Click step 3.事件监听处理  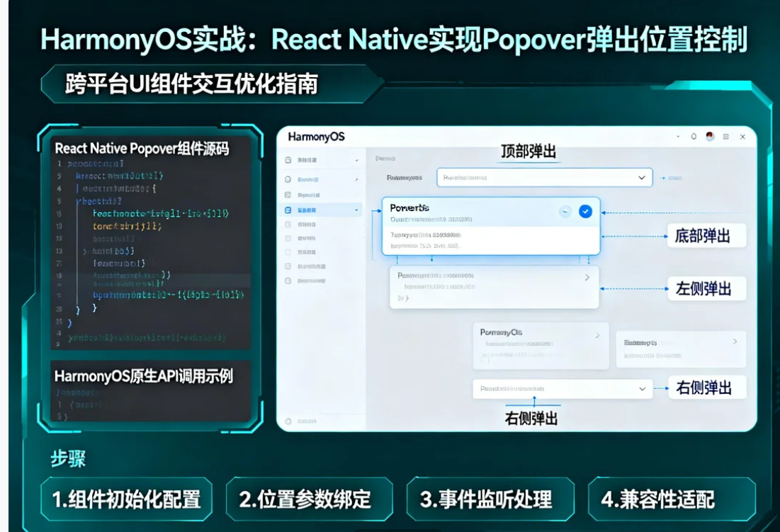(490, 499)
